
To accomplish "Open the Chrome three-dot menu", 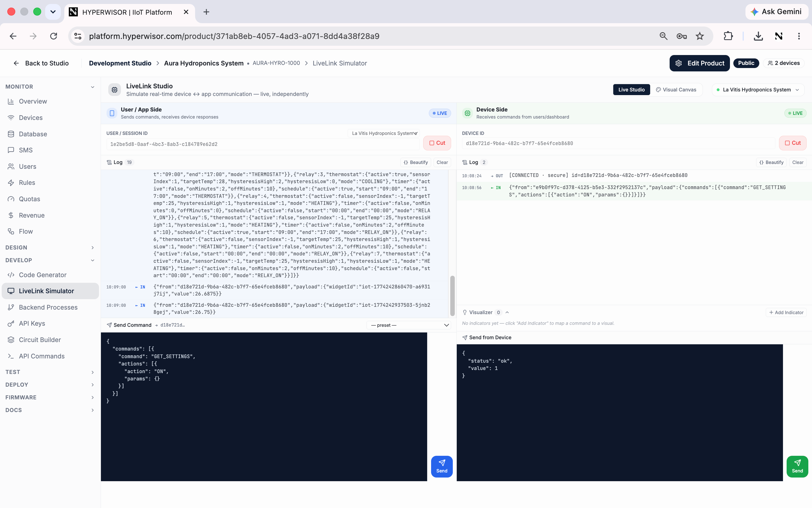I will click(799, 36).
